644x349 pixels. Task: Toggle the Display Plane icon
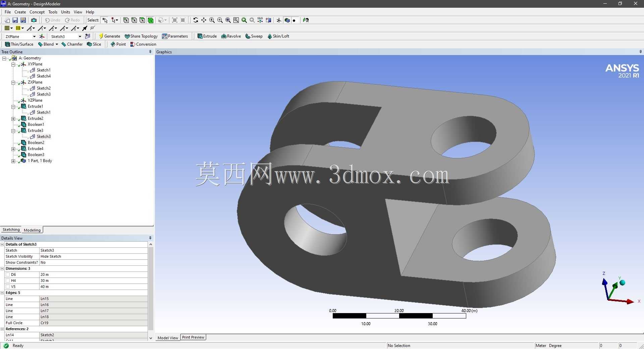[x=279, y=20]
